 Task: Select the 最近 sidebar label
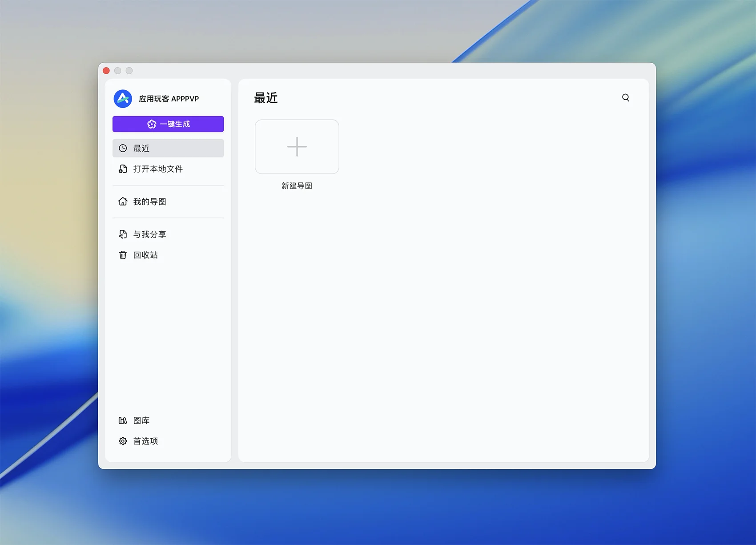141,148
